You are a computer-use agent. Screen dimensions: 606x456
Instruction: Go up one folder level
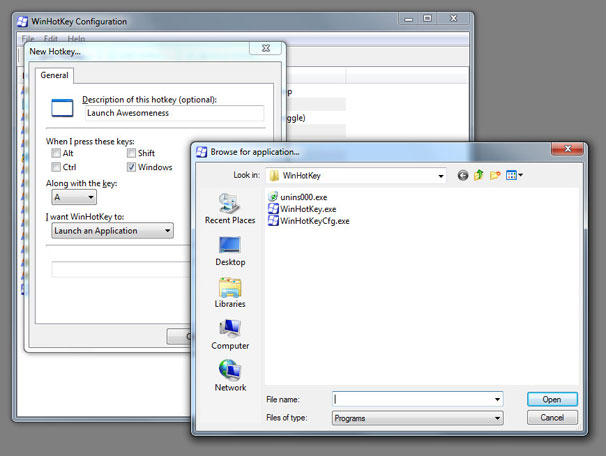479,175
